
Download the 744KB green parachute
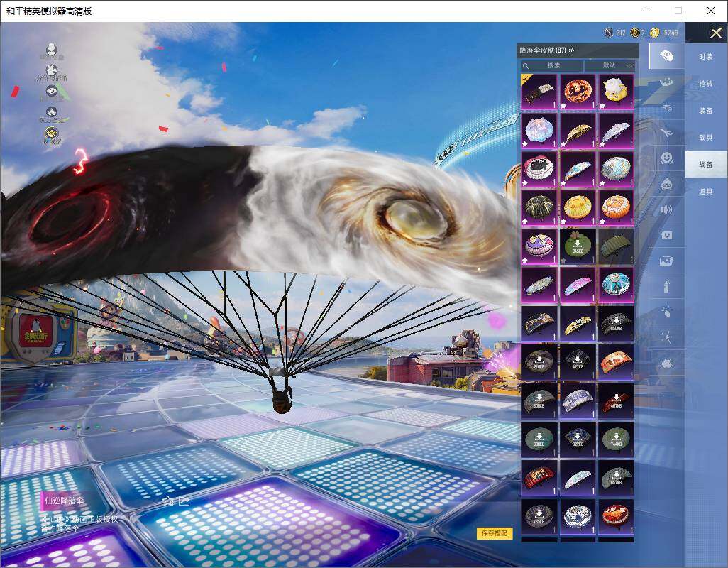pos(616,439)
